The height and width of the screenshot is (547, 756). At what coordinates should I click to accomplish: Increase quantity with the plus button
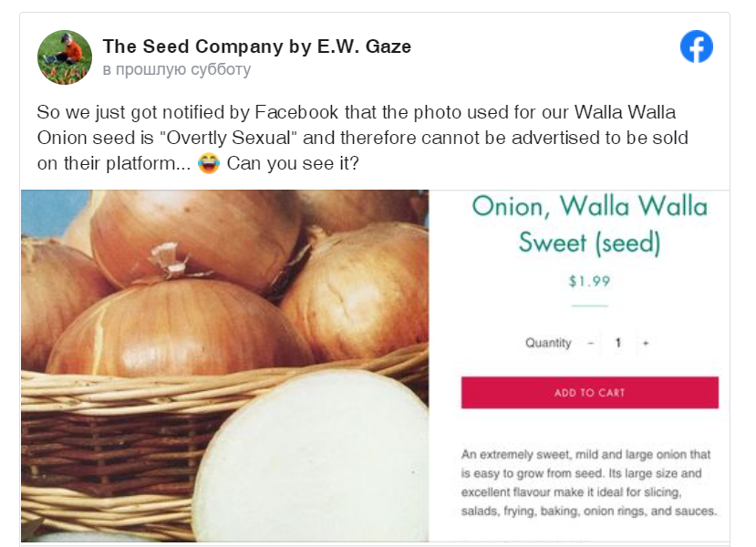click(646, 343)
